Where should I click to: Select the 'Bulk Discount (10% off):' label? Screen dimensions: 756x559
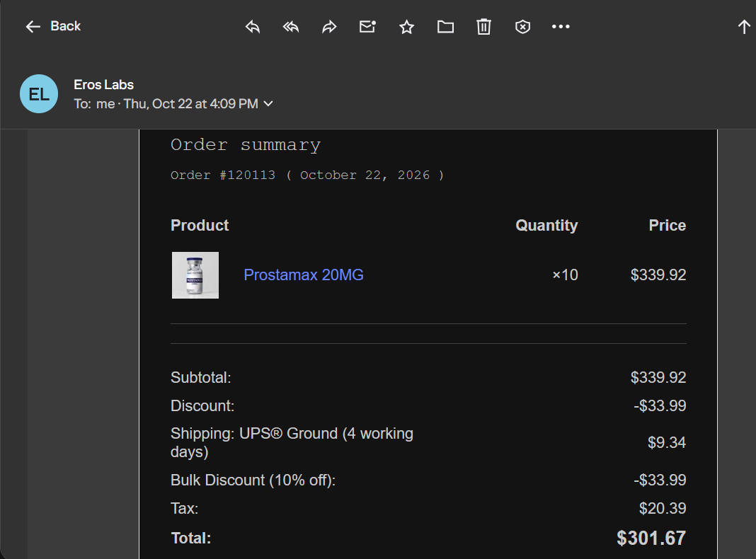[x=253, y=480]
